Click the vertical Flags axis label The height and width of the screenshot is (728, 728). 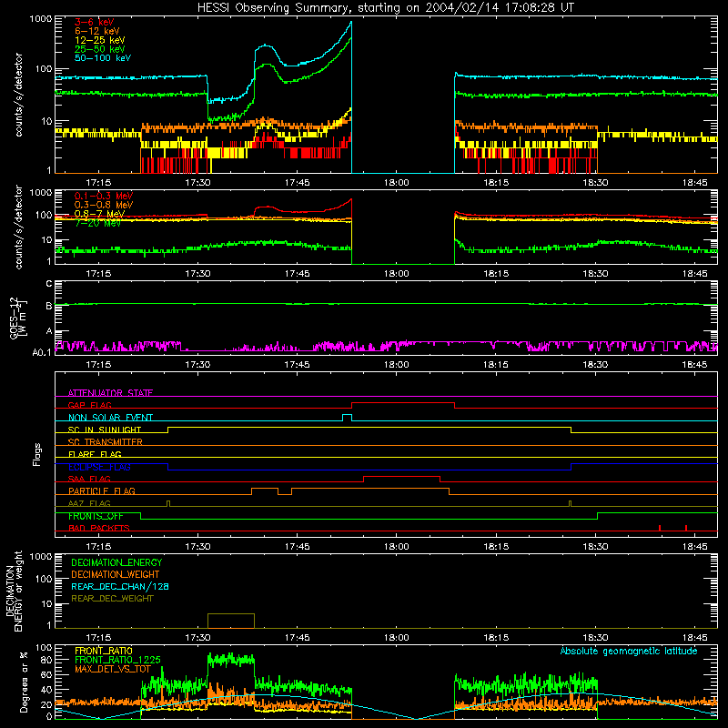point(37,454)
